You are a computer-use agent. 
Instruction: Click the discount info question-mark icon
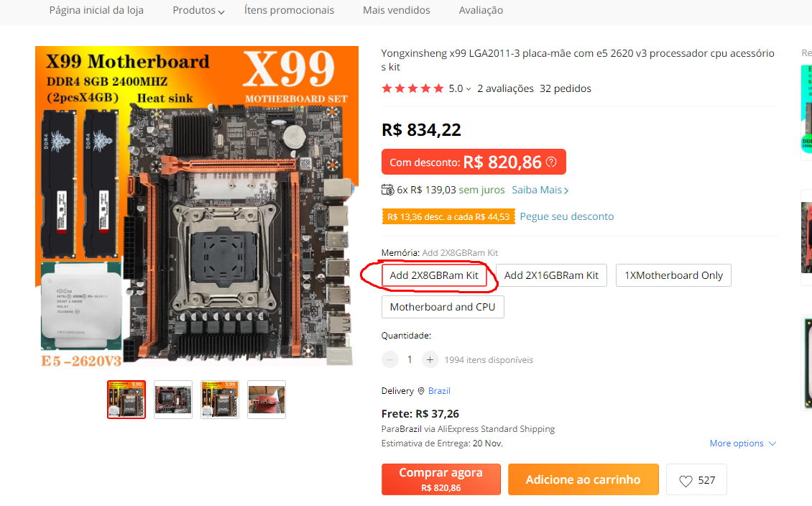point(551,162)
